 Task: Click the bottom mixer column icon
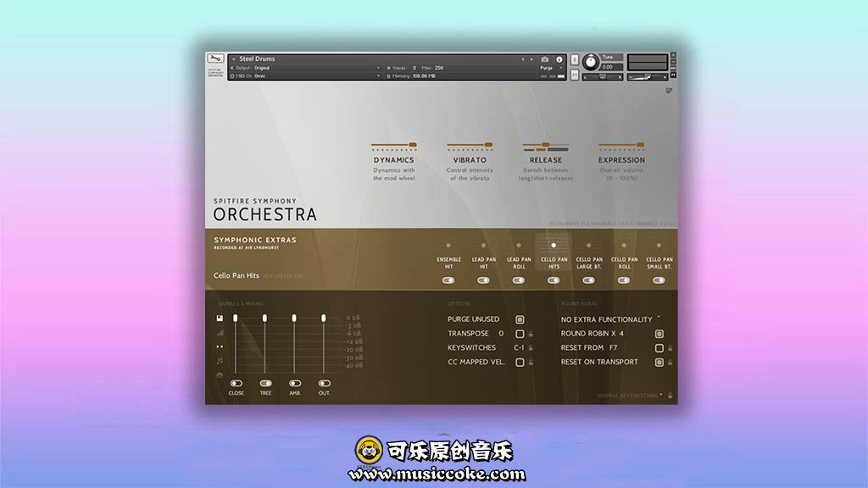click(220, 375)
